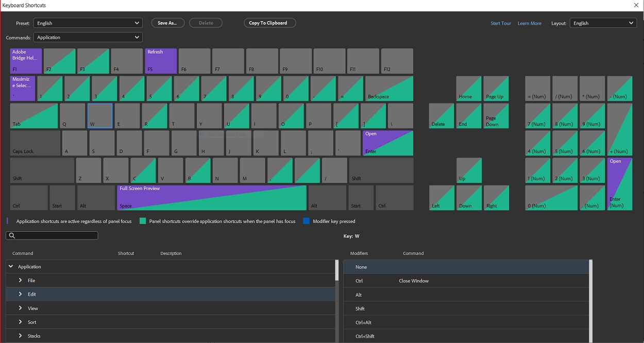
Task: Select the Tab key
Action: (33, 115)
